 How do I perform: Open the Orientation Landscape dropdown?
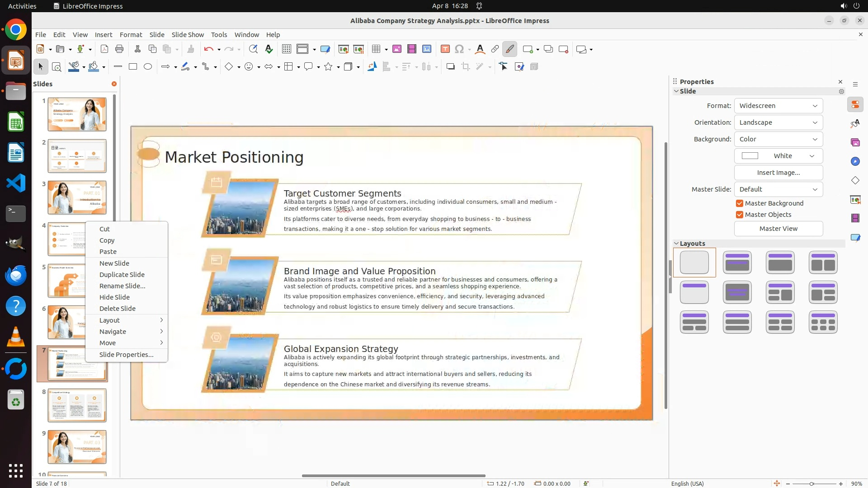pyautogui.click(x=778, y=122)
